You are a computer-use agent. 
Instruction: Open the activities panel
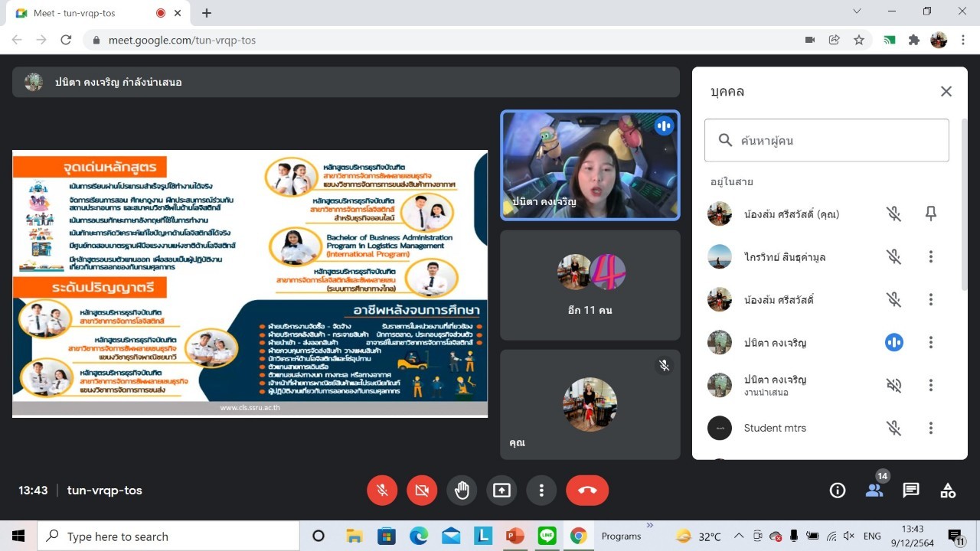click(948, 491)
